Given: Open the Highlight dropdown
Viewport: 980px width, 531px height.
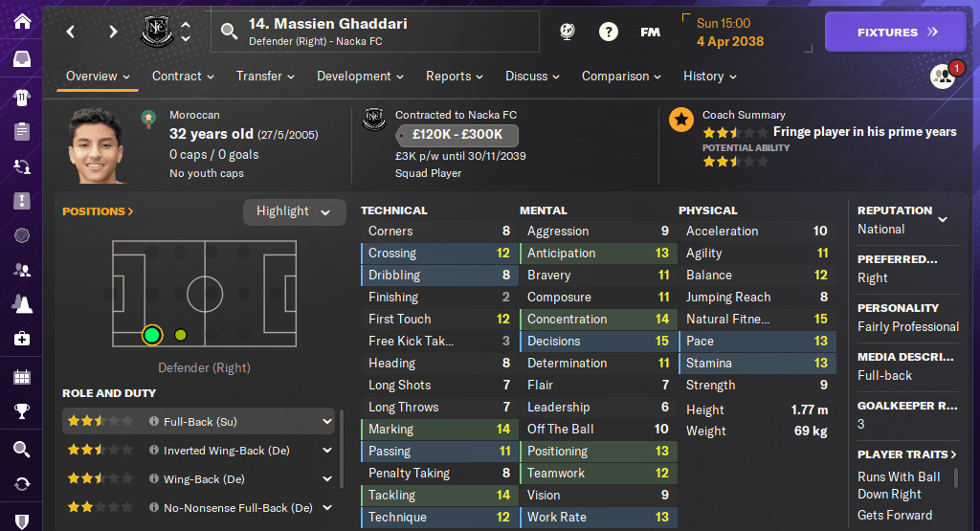Looking at the screenshot, I should coord(294,211).
